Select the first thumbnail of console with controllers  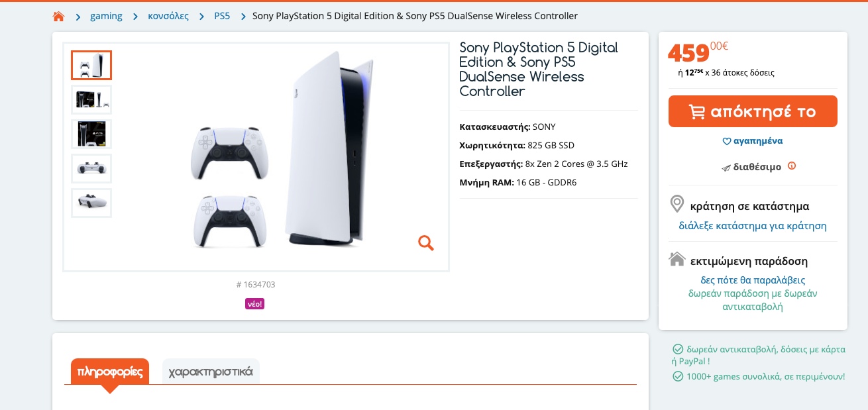coord(91,65)
